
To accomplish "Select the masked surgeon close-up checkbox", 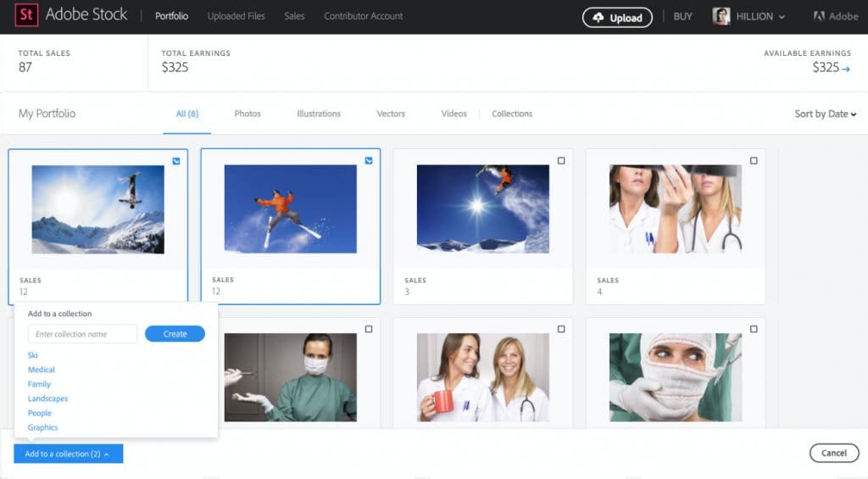I will (x=754, y=329).
